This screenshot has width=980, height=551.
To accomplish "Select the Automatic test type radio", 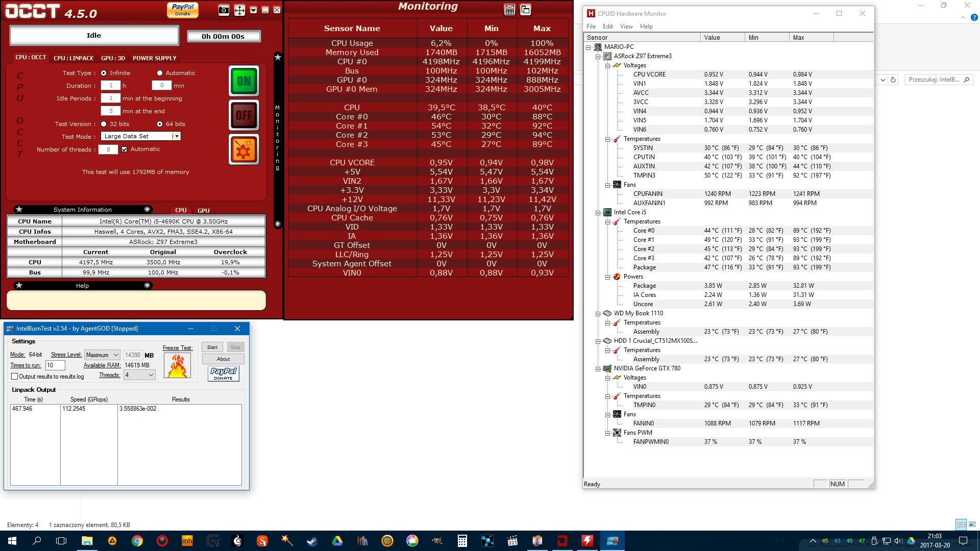I will tap(160, 73).
